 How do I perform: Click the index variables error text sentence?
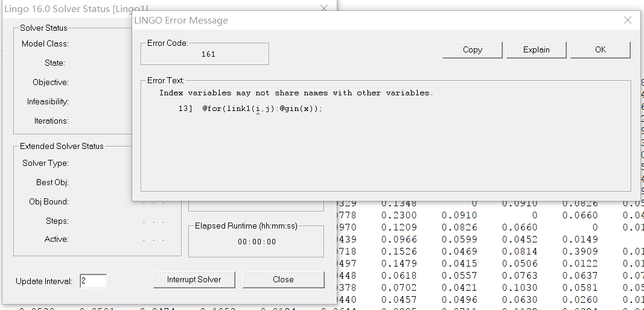296,93
